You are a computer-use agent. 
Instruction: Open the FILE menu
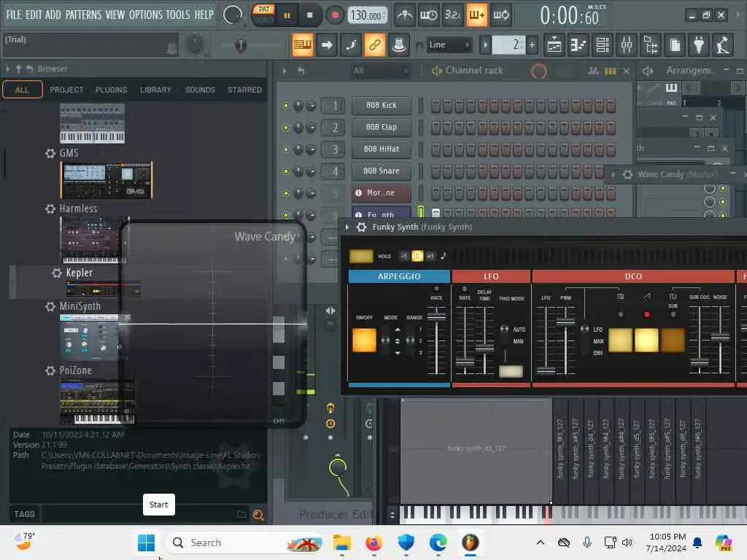click(14, 15)
